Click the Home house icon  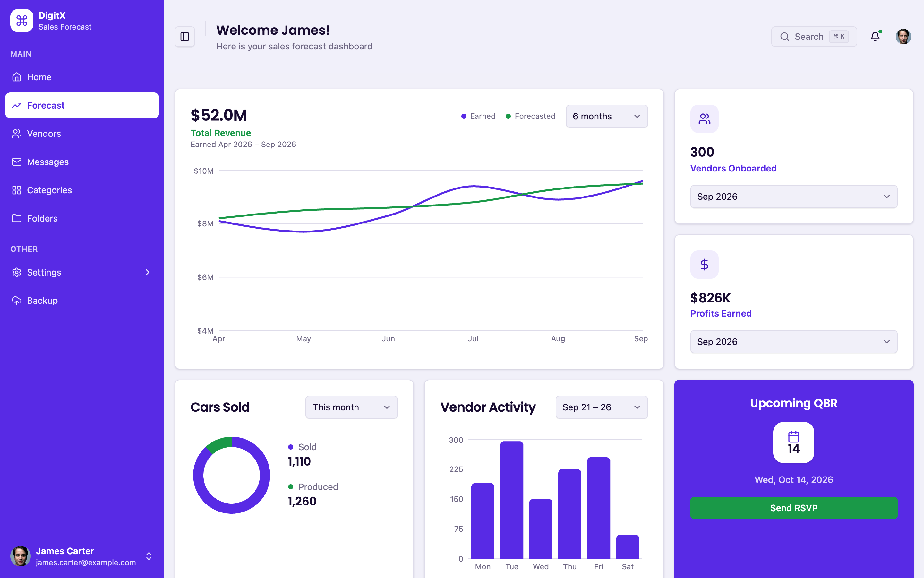tap(17, 77)
